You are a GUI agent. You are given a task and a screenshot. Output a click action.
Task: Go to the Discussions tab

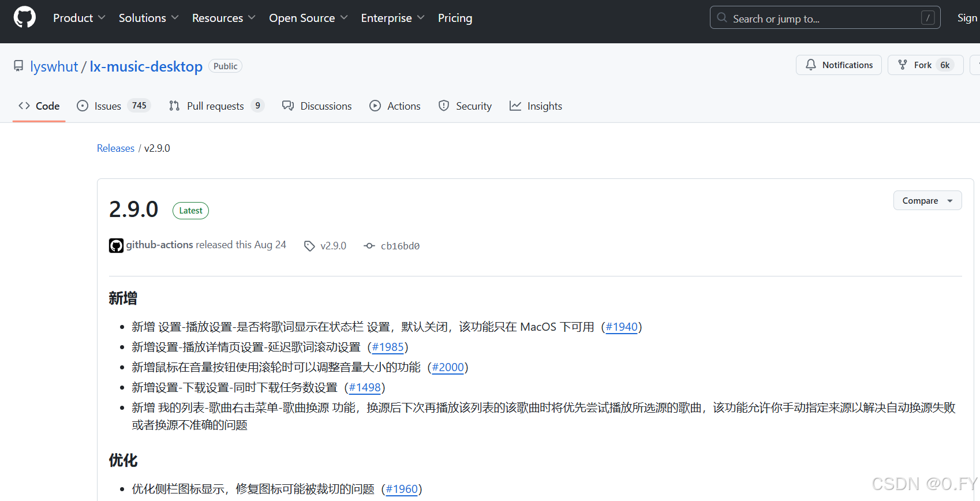point(317,106)
